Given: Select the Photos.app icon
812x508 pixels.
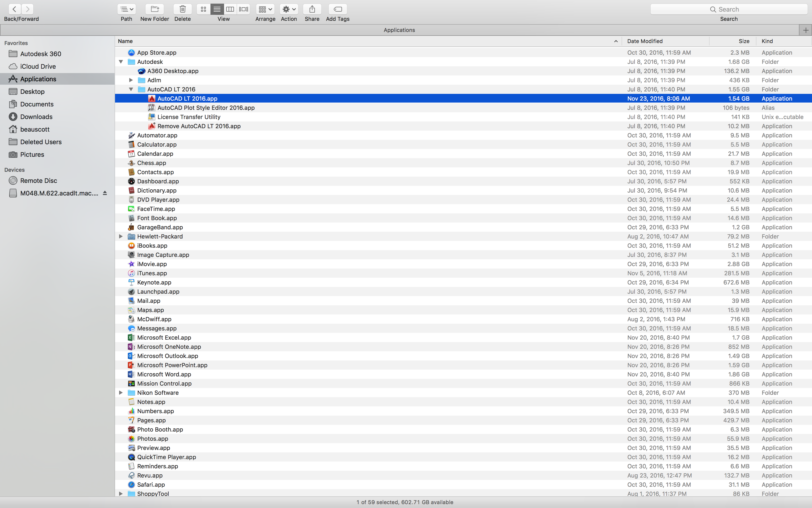Looking at the screenshot, I should (131, 438).
